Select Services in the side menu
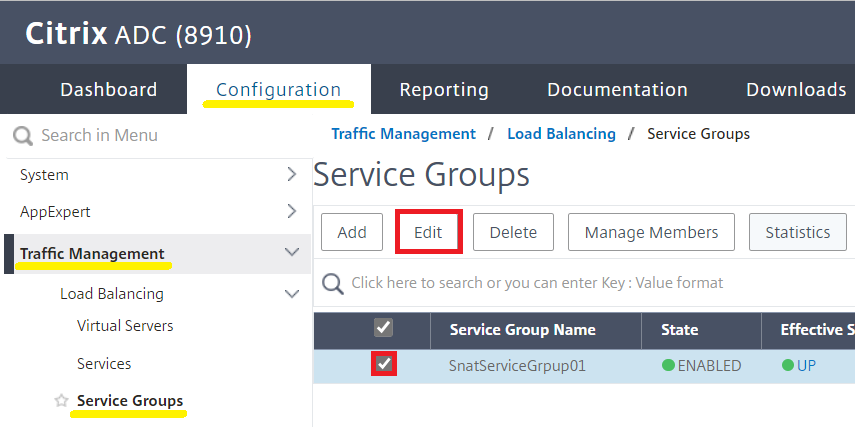Screen dimensions: 855x427 pos(104,364)
